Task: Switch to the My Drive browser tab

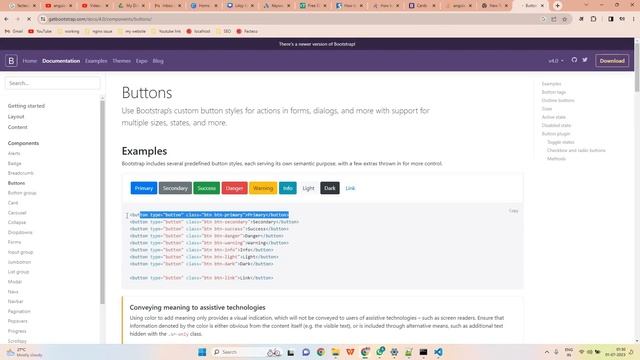Action: (131, 6)
